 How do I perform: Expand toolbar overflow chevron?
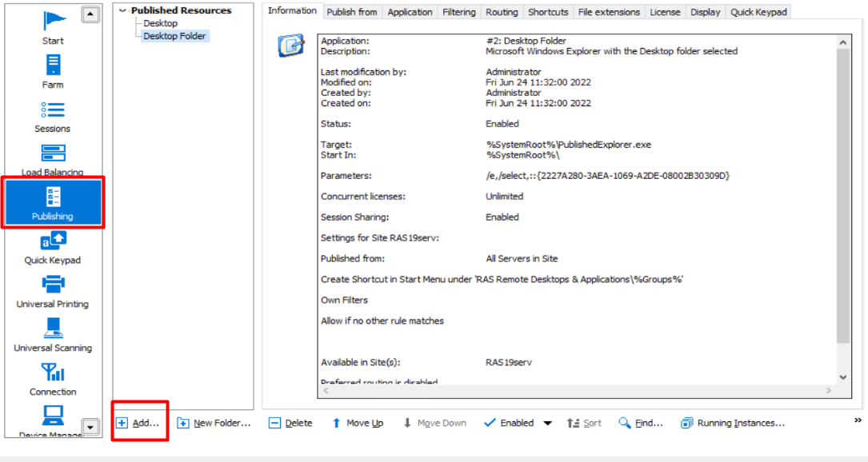tap(858, 420)
